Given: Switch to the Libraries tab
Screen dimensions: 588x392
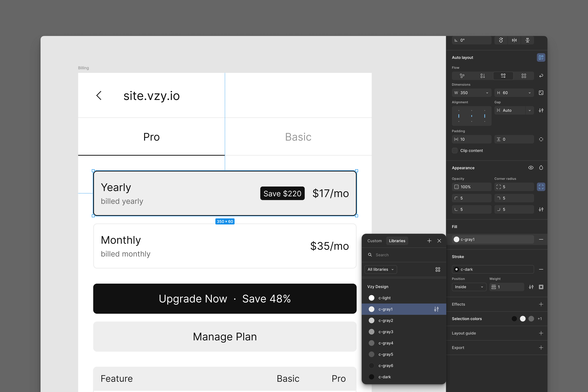Looking at the screenshot, I should coord(397,241).
